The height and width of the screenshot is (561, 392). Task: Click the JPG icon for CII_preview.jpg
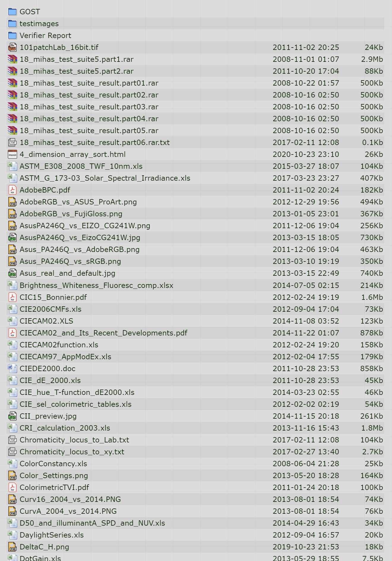[12, 416]
